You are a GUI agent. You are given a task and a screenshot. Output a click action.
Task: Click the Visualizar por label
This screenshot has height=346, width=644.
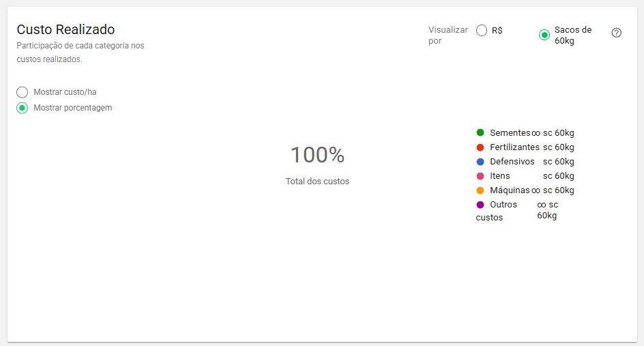click(x=448, y=35)
